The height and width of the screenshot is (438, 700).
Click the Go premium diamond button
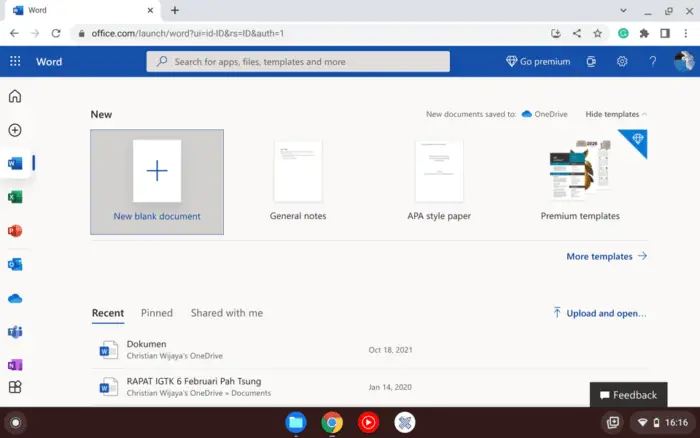(538, 62)
